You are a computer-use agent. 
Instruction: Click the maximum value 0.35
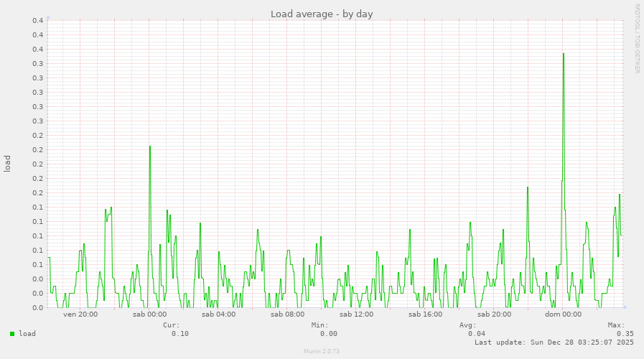625,334
